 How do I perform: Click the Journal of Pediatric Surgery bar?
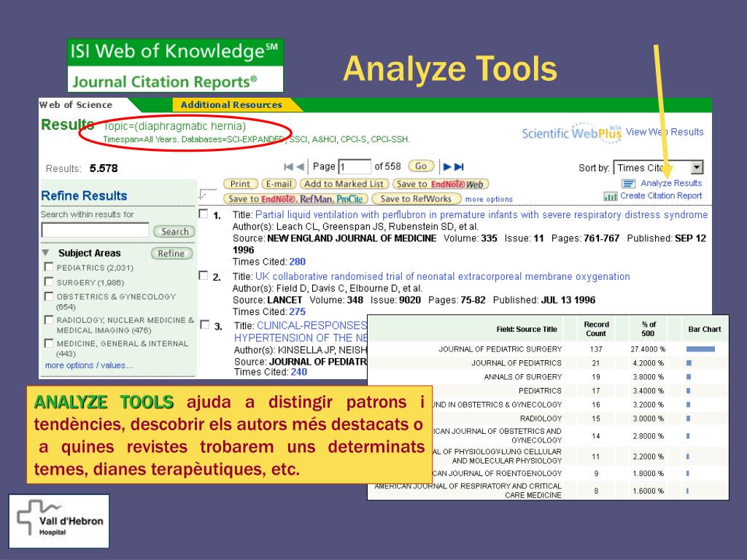[700, 349]
